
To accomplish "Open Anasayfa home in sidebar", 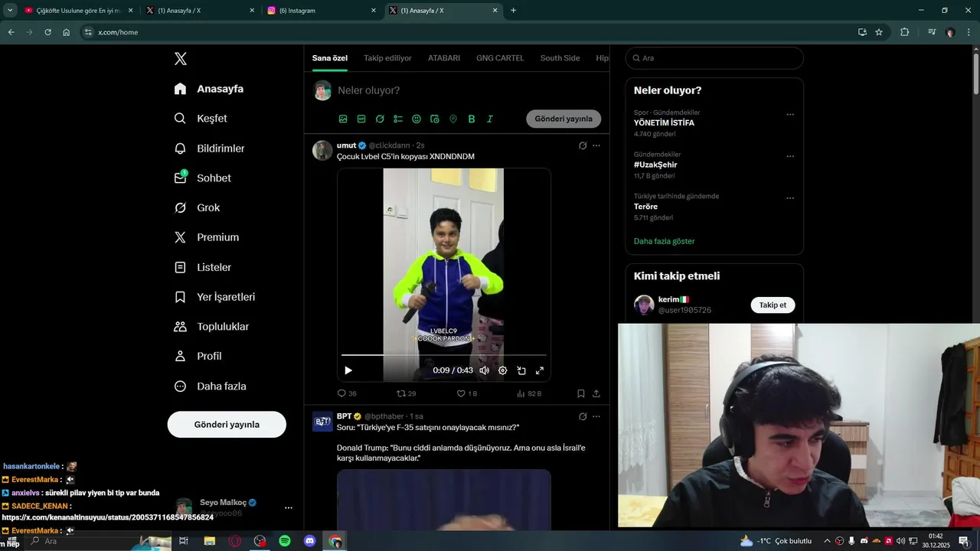I will pyautogui.click(x=209, y=89).
